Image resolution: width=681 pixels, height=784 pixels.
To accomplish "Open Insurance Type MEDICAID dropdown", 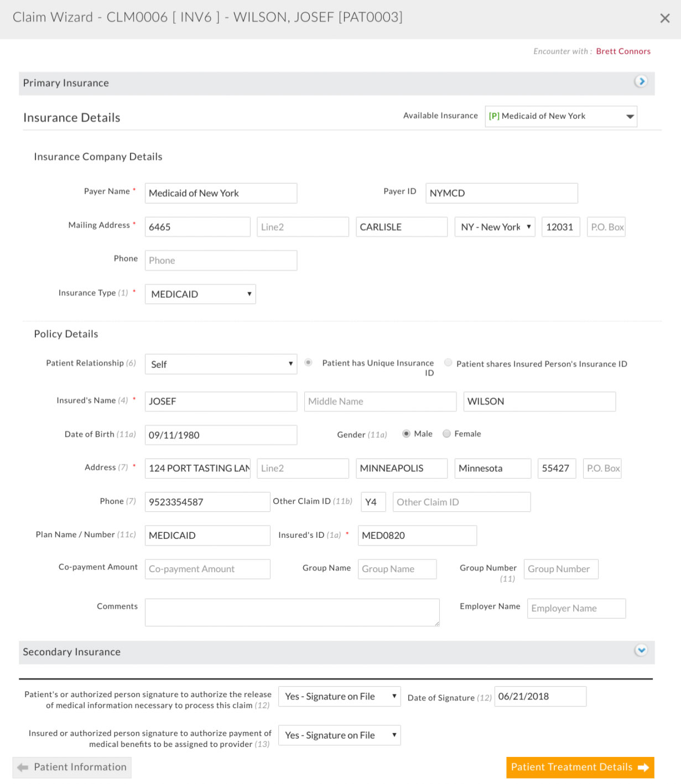I will (200, 294).
